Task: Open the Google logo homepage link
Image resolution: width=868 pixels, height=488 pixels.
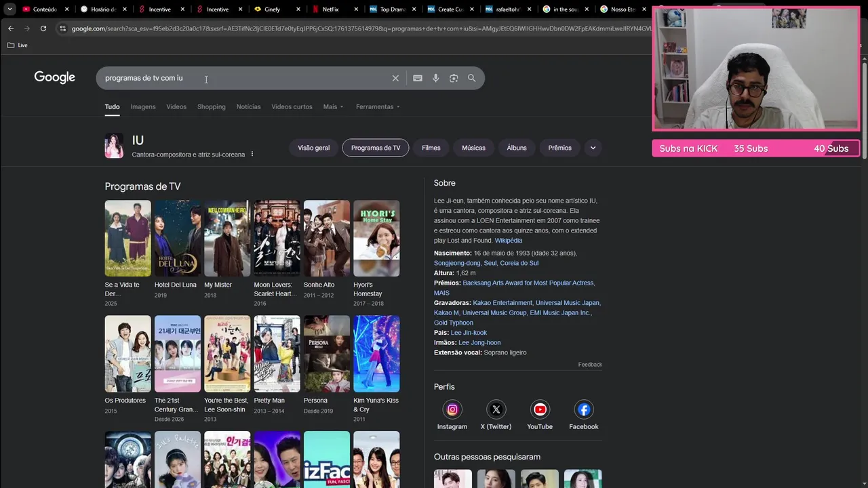Action: [x=55, y=78]
